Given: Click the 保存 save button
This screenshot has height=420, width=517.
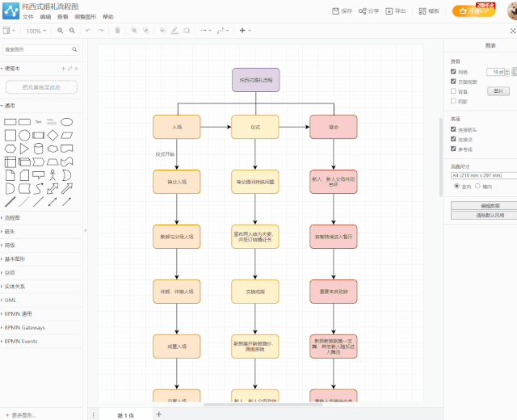Looking at the screenshot, I should (x=343, y=11).
